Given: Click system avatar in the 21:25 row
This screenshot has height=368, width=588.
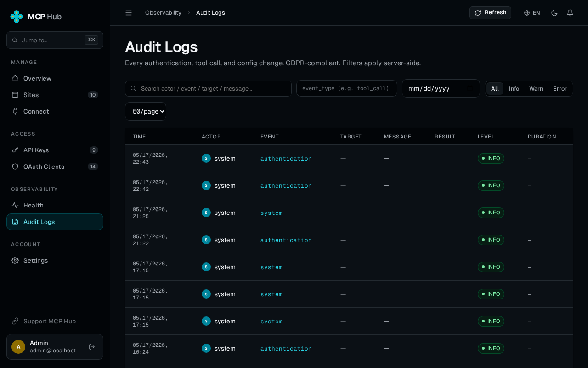Looking at the screenshot, I should pos(206,213).
